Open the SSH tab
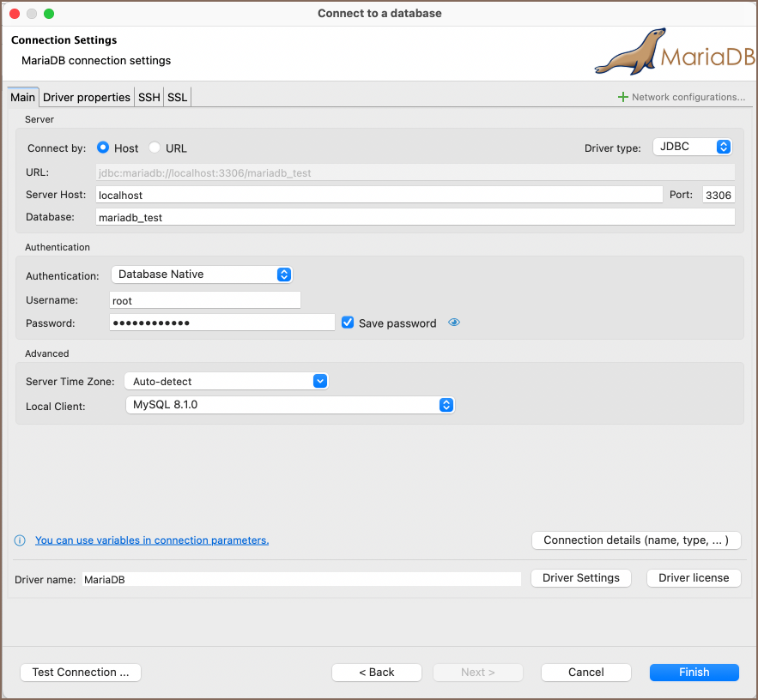 [149, 98]
